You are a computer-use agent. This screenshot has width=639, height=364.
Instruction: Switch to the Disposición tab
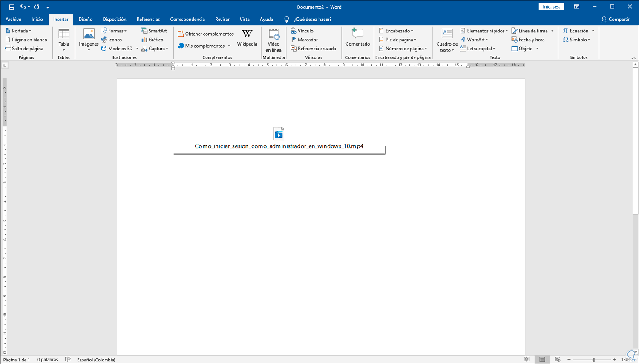tap(115, 19)
